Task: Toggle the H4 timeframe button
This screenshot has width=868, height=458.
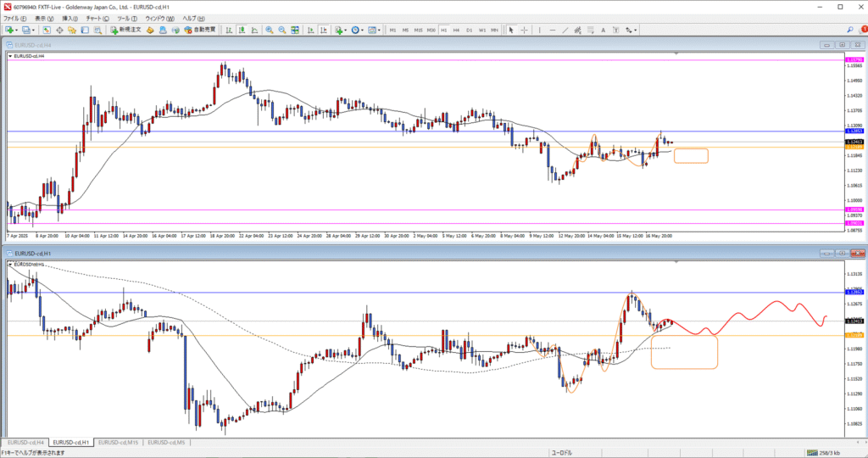Action: point(456,30)
